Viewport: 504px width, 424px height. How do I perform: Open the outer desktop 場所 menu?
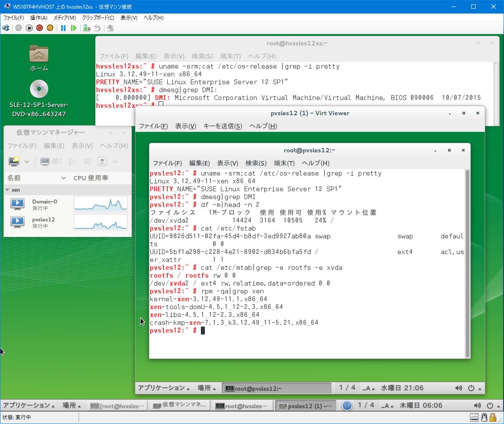(72, 405)
